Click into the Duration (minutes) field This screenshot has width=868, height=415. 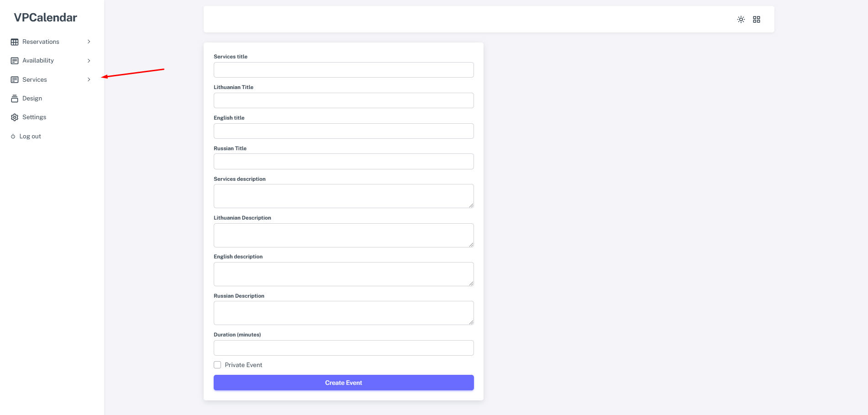(343, 348)
